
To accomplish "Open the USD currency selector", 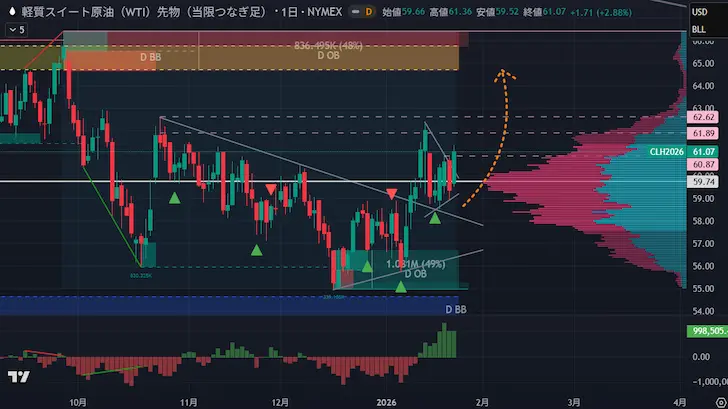I will [x=701, y=12].
